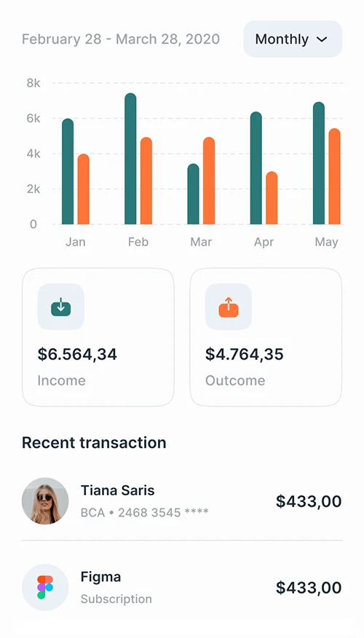Open the Tiana Saris transaction row
Screen dimensions: 364x638
[182, 501]
